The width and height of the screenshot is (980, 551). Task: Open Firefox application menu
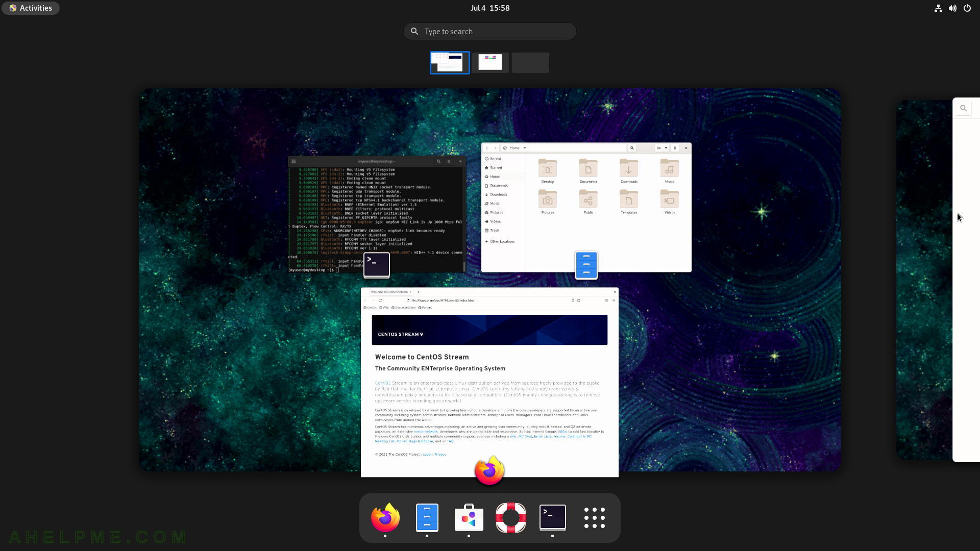pyautogui.click(x=614, y=300)
